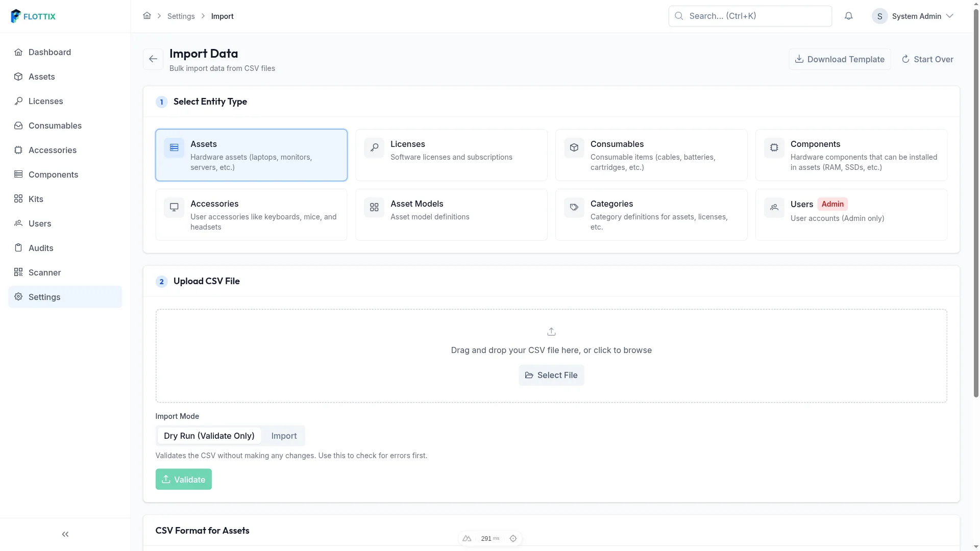Select the Consumables entity type card
980x551 pixels.
(x=651, y=155)
